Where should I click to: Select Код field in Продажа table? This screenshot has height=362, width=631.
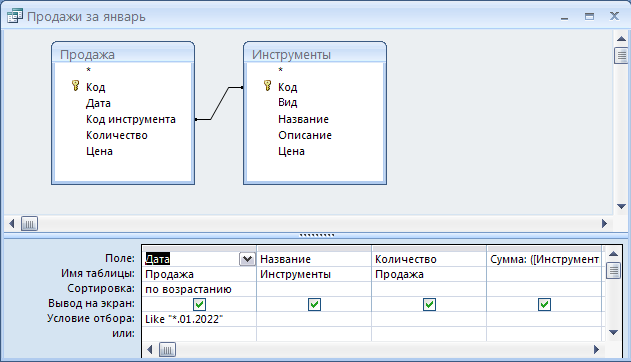coord(95,87)
